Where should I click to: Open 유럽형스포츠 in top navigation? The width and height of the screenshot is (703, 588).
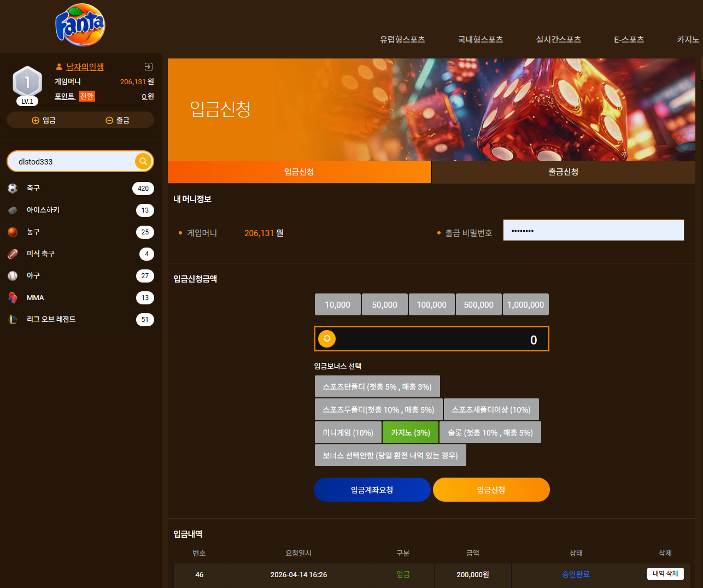click(402, 39)
